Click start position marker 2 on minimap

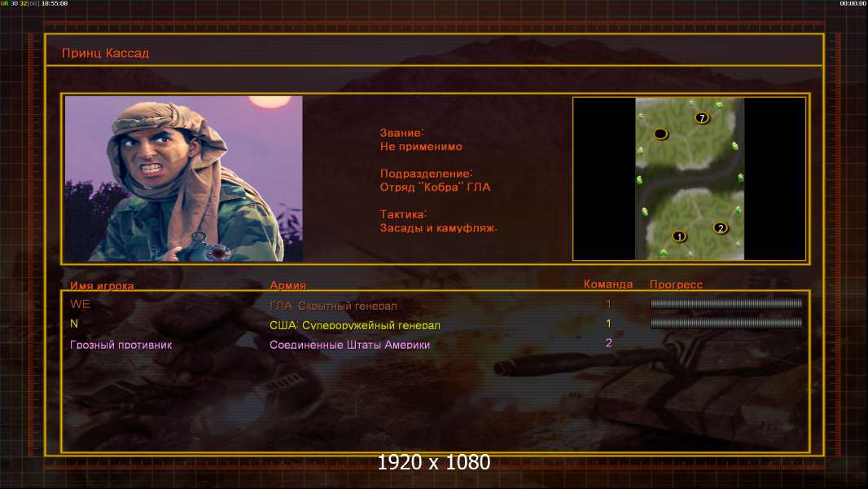720,228
